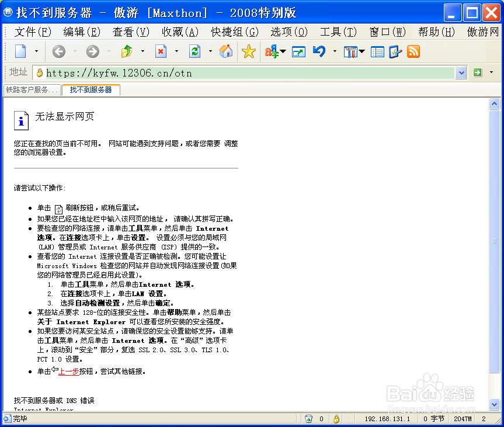Screen dimensions: 504x427
Task: Click the ad filter icon in status bar
Action: pyautogui.click(x=308, y=419)
